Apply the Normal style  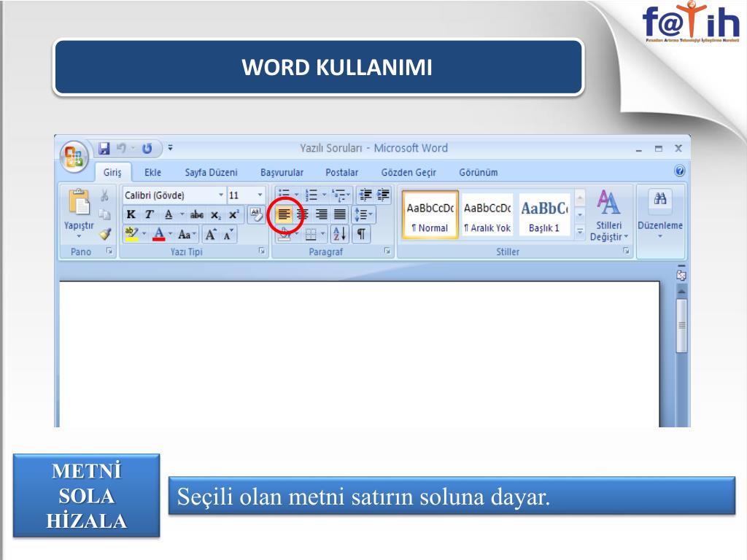pos(430,214)
